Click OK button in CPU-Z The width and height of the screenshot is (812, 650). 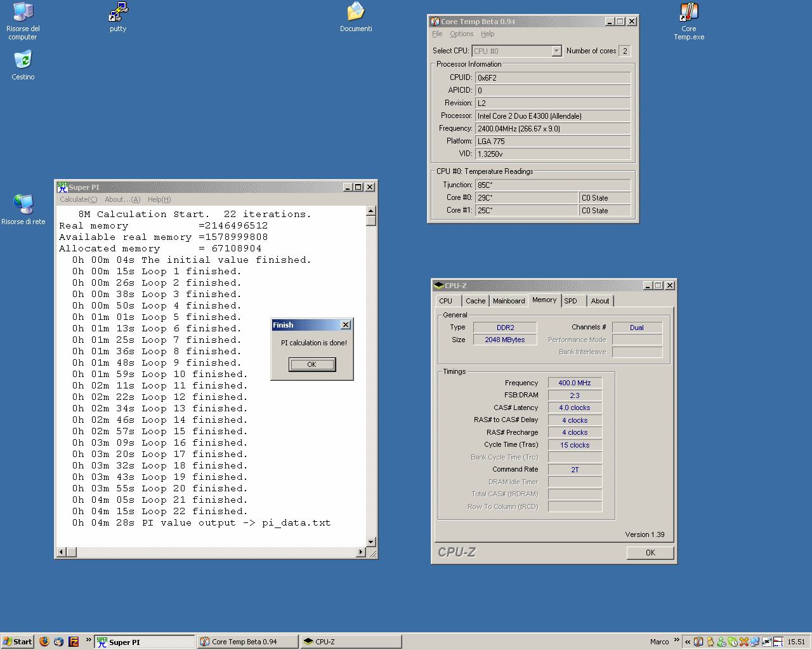pyautogui.click(x=650, y=553)
